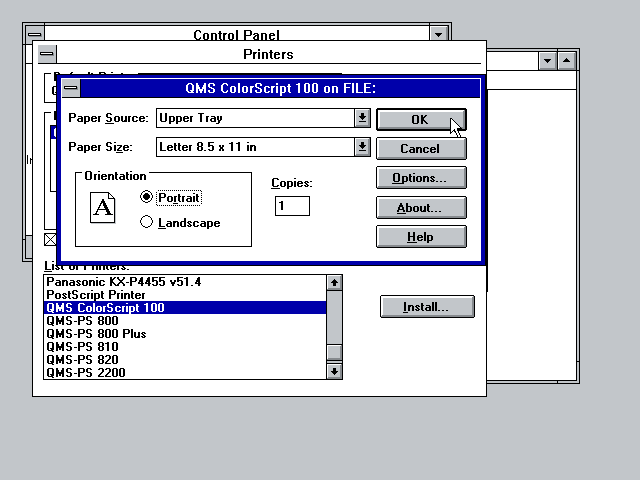
Task: Select QMS-PS 800 in the list
Action: click(185, 321)
